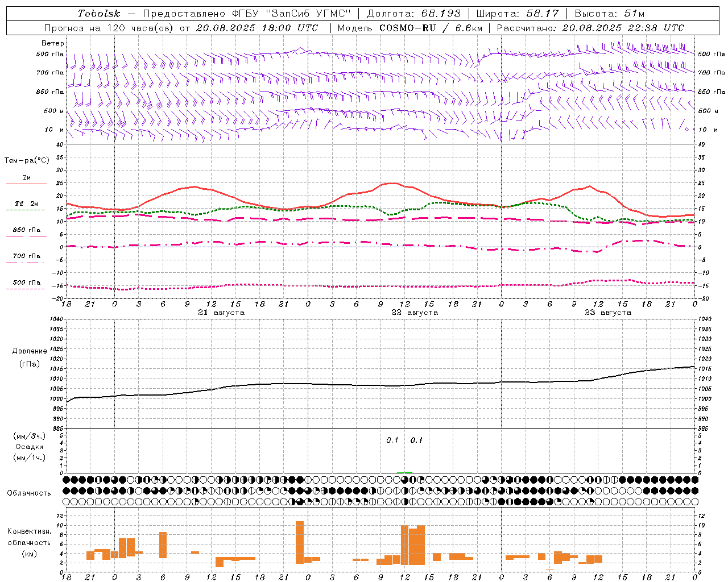Click the tallest orange convective cloud bar

click(300, 542)
